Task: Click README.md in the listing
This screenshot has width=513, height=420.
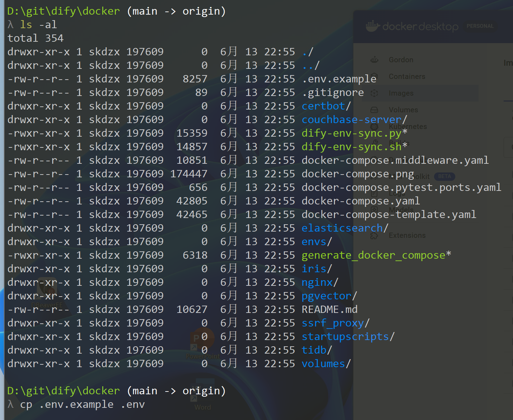Action: point(330,309)
